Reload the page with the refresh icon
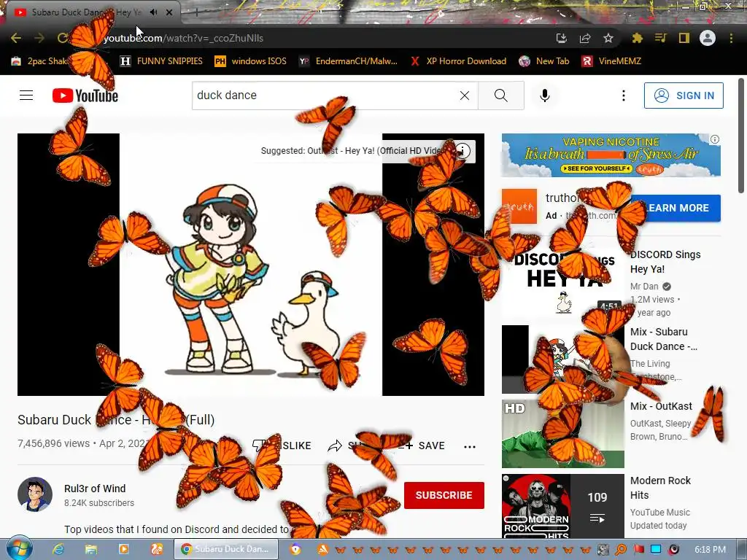The width and height of the screenshot is (747, 560). pos(63,38)
